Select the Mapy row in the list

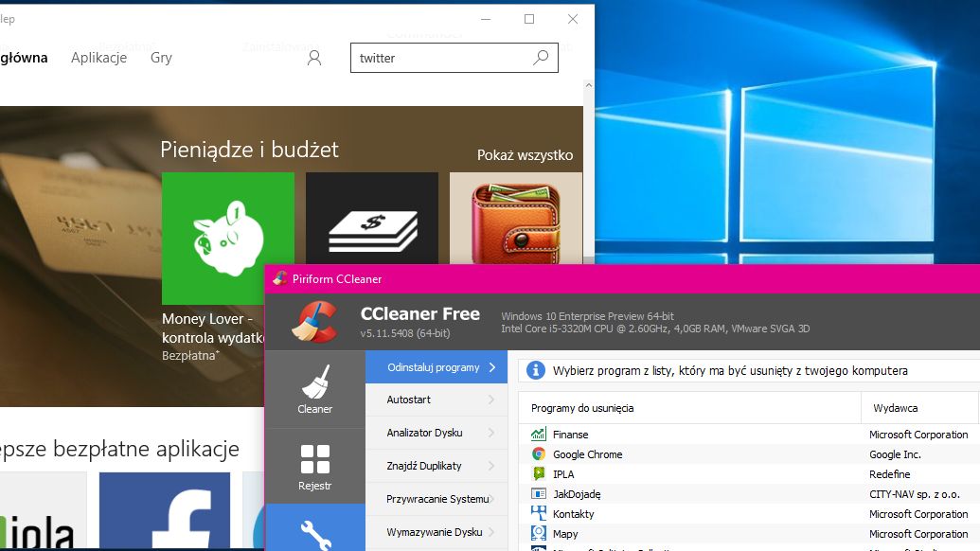tap(749, 534)
